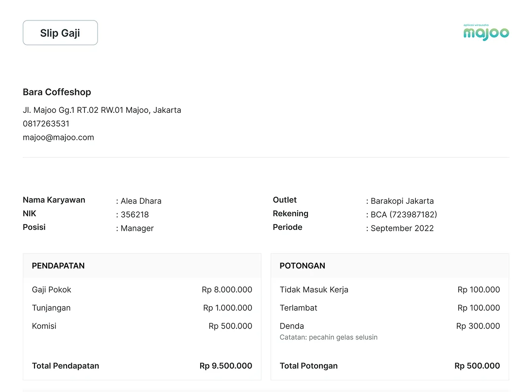Click the BCA account number

(x=404, y=215)
